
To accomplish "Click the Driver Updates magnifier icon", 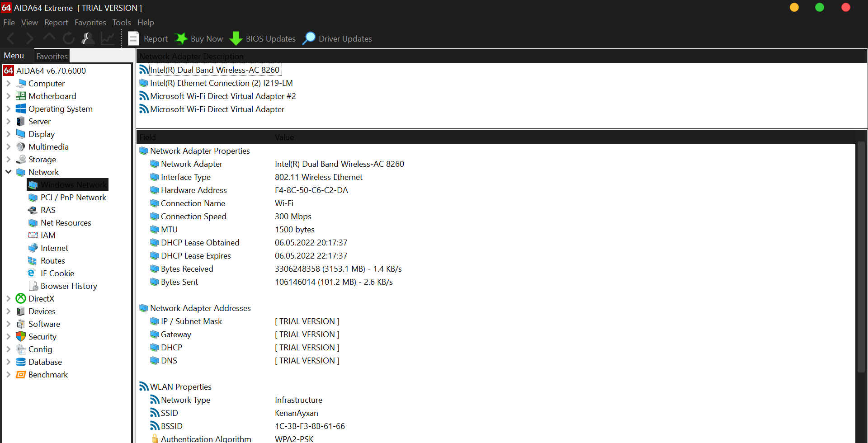I will 309,38.
